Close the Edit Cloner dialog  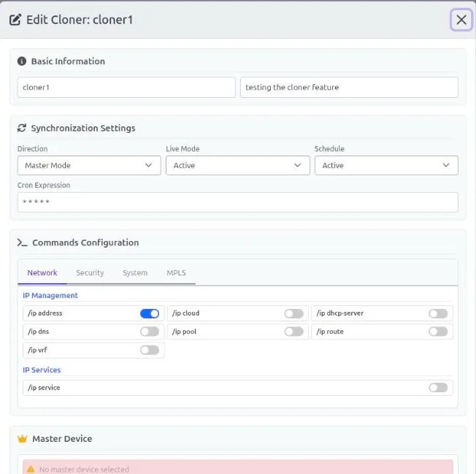(x=461, y=20)
